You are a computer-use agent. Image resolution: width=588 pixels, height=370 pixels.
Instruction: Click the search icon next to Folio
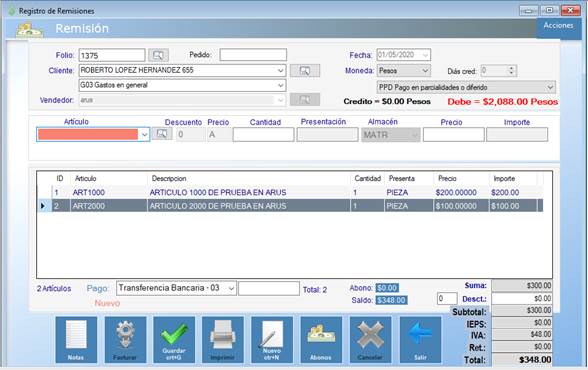pyautogui.click(x=158, y=55)
